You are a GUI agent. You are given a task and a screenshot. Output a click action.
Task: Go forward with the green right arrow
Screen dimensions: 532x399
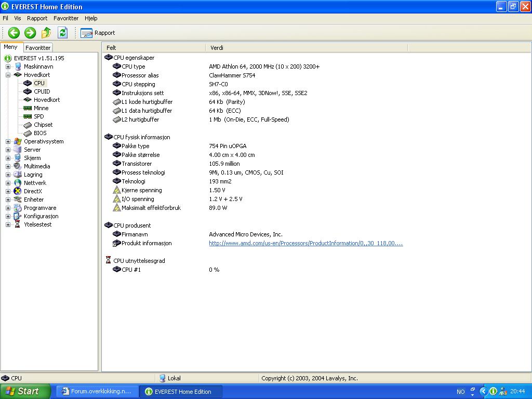pos(30,33)
